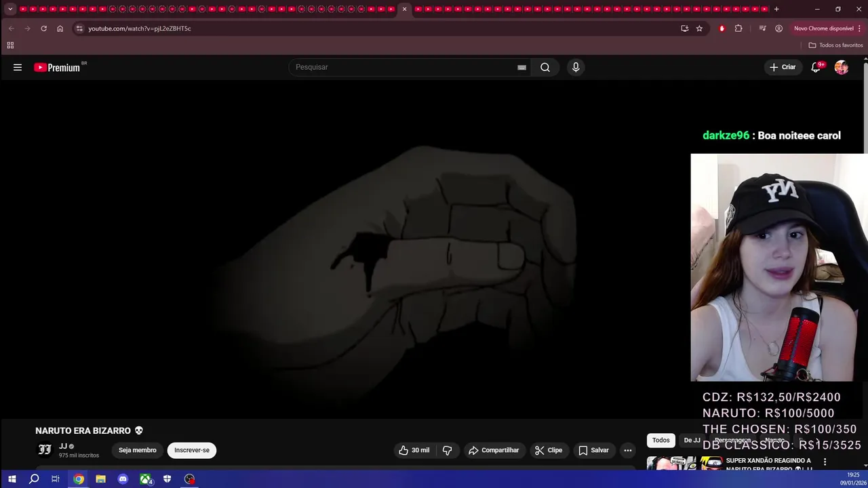Image resolution: width=868 pixels, height=488 pixels.
Task: Open the red hand ad-blocker extension
Action: pyautogui.click(x=722, y=28)
